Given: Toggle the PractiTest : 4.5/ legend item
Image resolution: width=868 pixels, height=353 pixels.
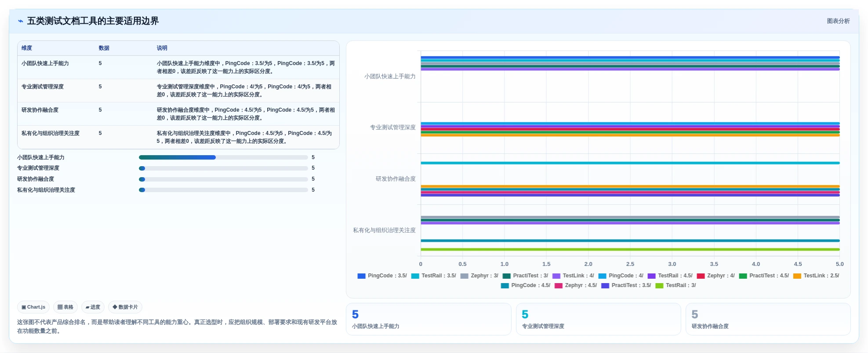Looking at the screenshot, I should click(x=764, y=276).
